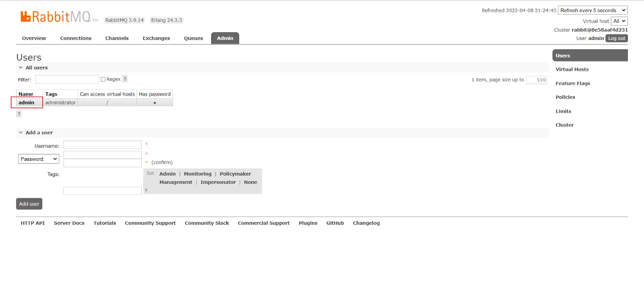Click the first password field
Screen dimensions: 644x296
click(103, 155)
